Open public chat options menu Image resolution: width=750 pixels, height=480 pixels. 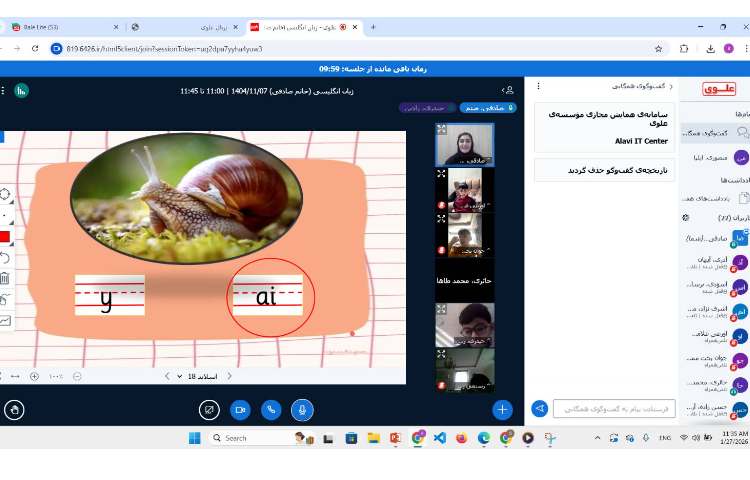coord(540,87)
